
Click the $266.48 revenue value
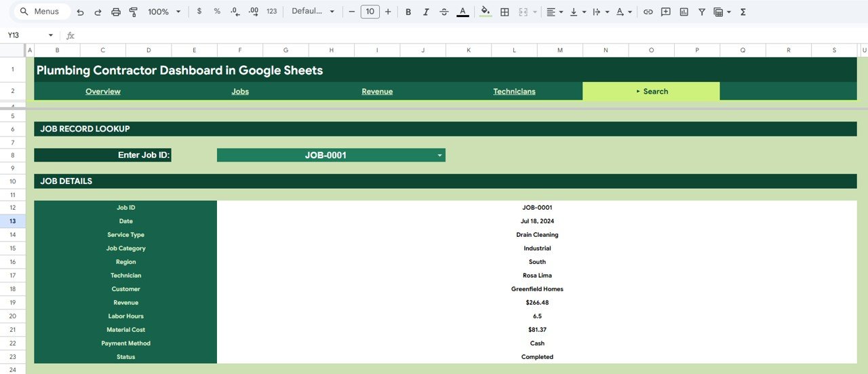coord(537,303)
